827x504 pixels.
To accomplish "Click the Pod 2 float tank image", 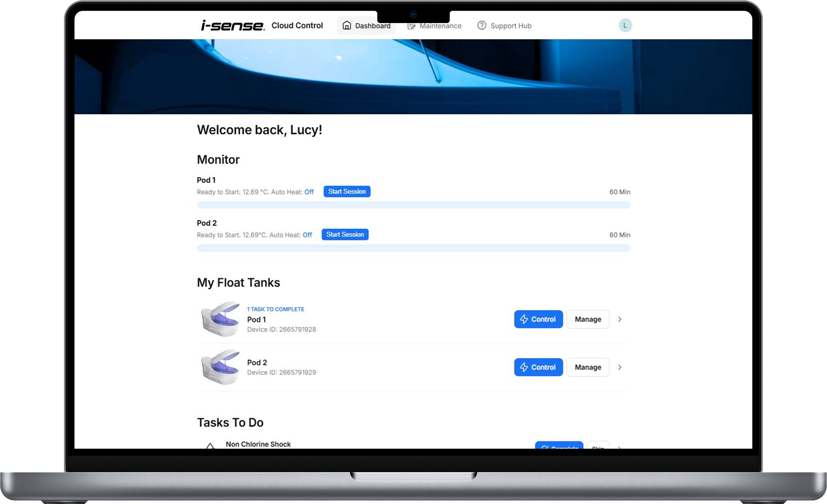I will click(220, 367).
